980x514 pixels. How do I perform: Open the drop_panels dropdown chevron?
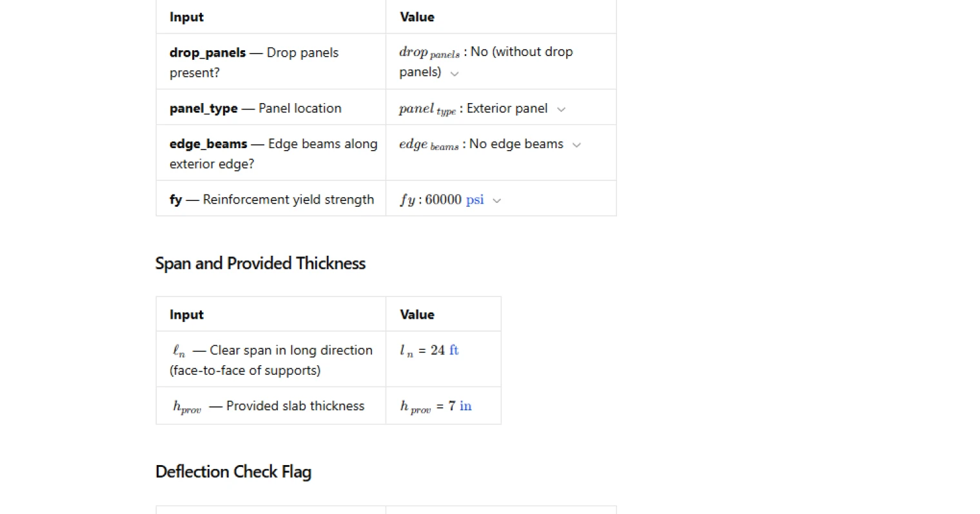coord(455,73)
